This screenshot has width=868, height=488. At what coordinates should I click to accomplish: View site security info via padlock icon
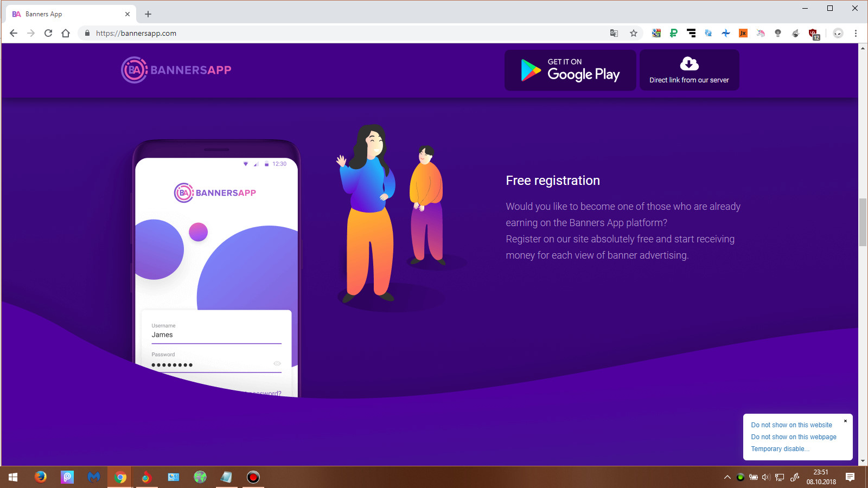pos(87,33)
